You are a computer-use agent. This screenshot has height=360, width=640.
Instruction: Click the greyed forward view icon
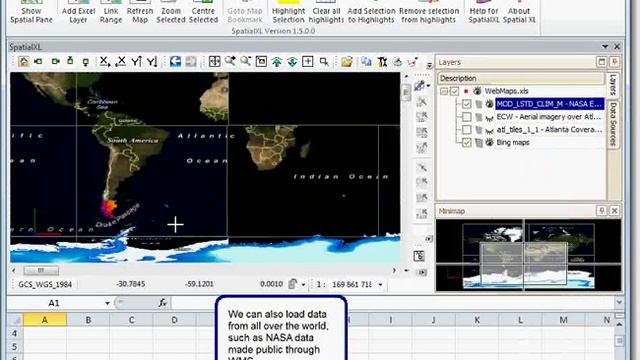click(x=191, y=62)
